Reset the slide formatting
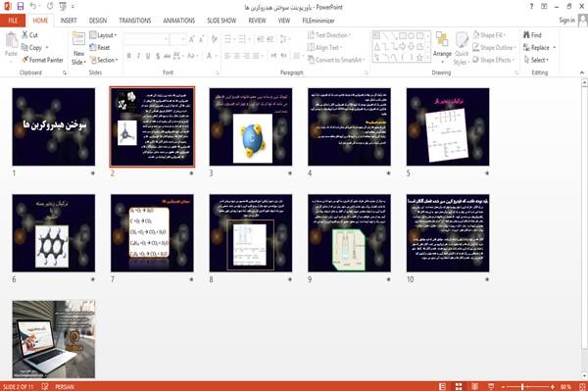Viewport: 588px width, 391px height. [100, 48]
